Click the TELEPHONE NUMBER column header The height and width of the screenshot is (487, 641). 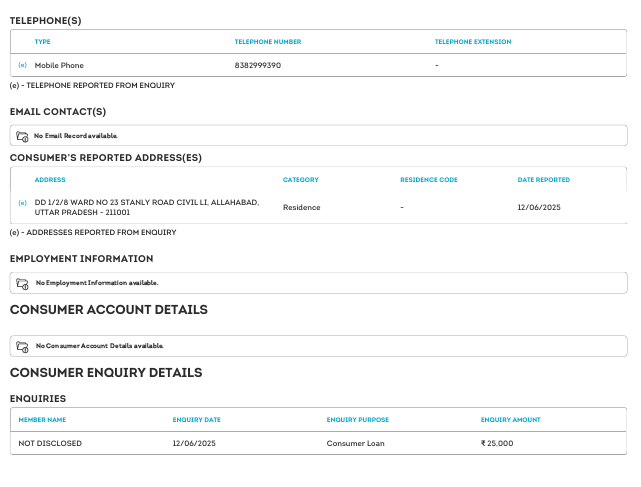(x=267, y=42)
